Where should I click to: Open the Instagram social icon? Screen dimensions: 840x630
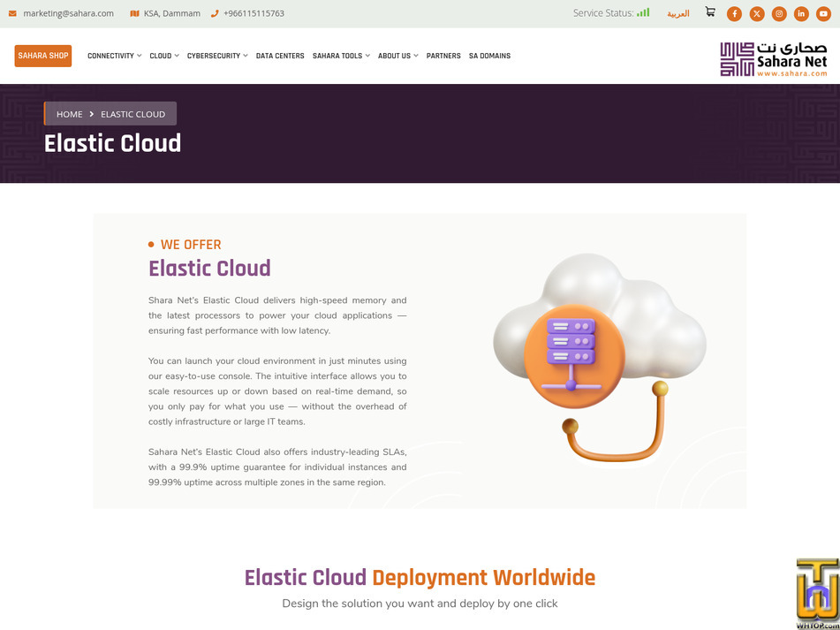[x=779, y=14]
